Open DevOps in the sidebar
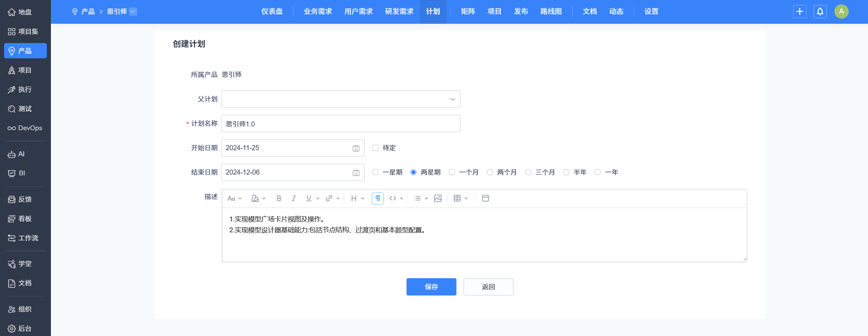The image size is (868, 336). (x=25, y=128)
